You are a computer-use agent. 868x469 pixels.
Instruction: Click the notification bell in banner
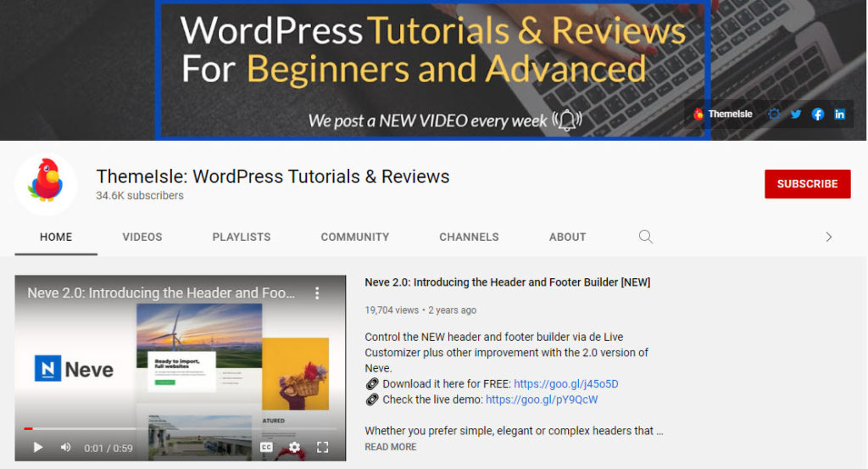pos(567,120)
